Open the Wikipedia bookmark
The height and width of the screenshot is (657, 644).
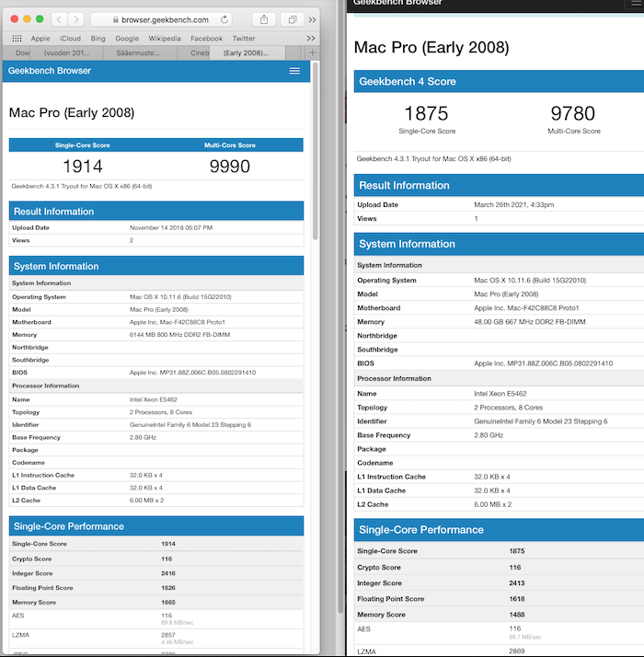coord(165,38)
